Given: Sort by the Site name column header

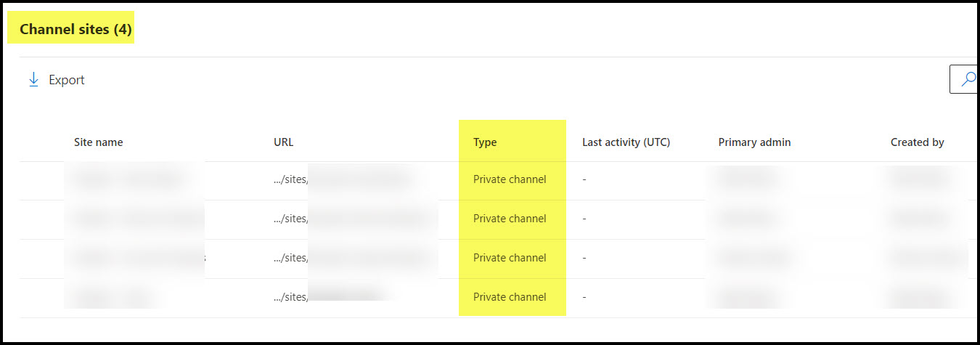Looking at the screenshot, I should [99, 142].
